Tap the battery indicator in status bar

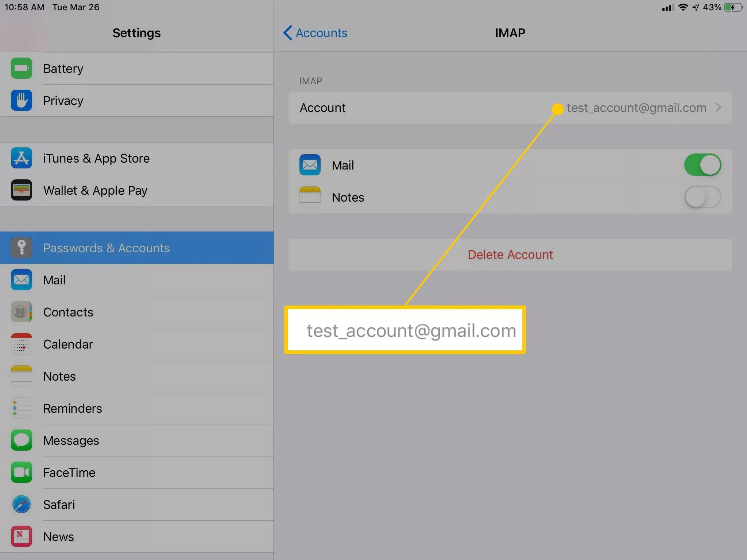734,7
